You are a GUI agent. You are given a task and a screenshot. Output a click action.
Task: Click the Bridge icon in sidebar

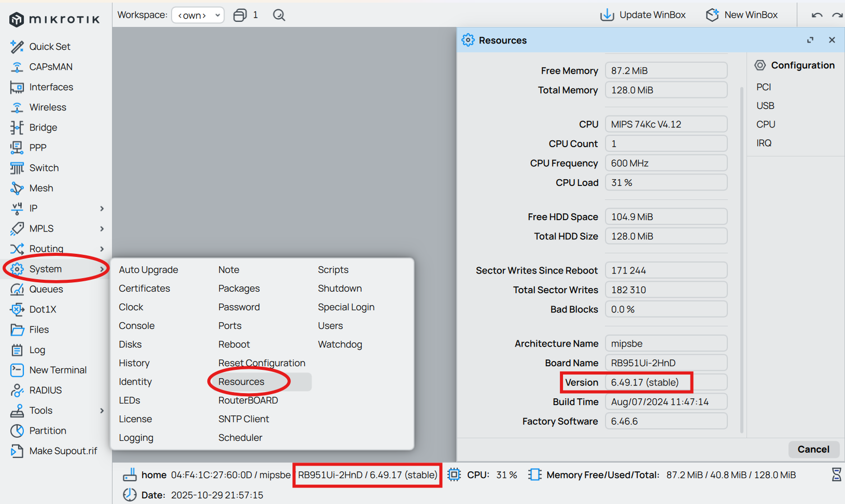coord(17,127)
